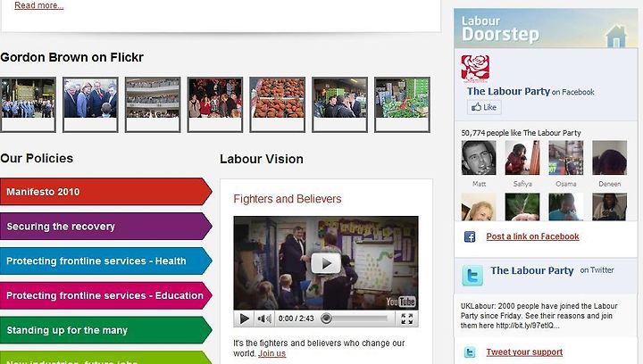Click the house icon in the Labour Doorstep banner

tap(616, 36)
